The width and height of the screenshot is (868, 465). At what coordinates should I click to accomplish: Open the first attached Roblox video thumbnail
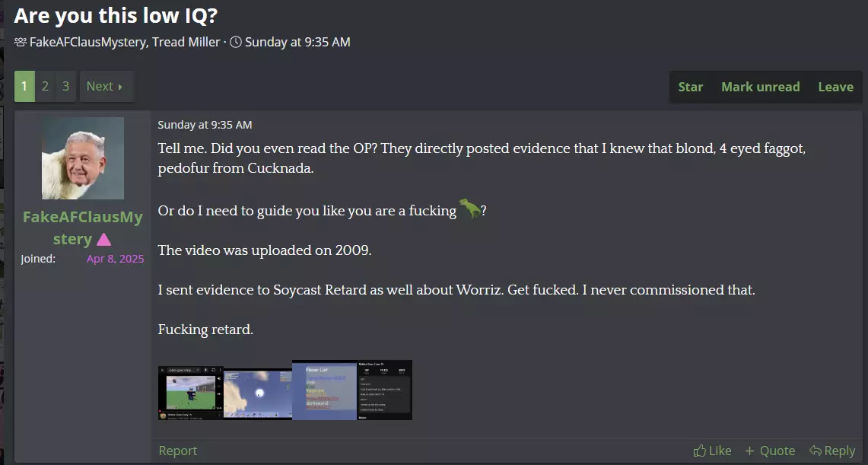[191, 393]
